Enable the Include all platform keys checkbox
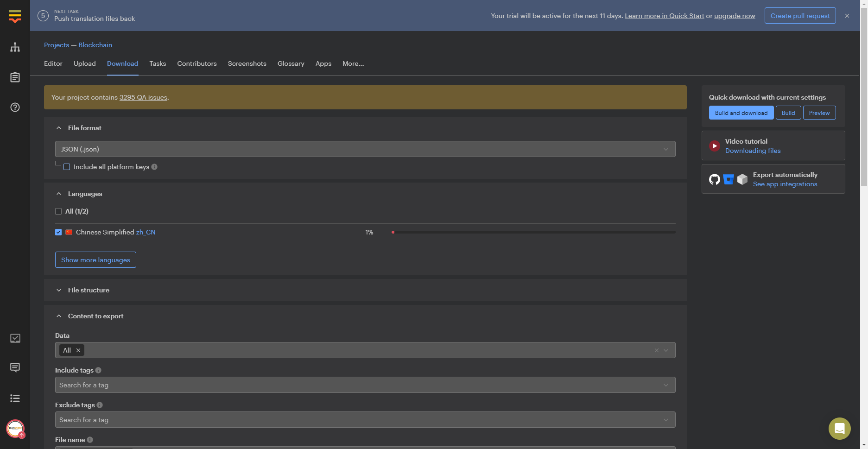 coord(67,167)
